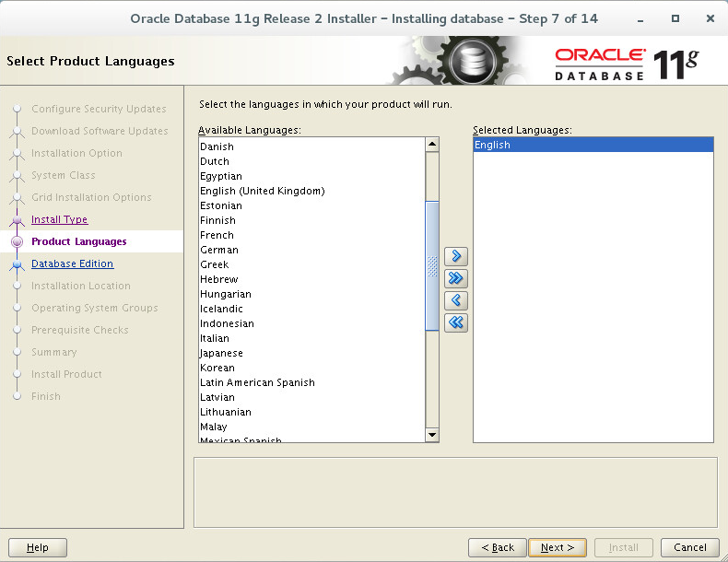
Task: Select Finnish in Available Languages
Action: point(311,220)
